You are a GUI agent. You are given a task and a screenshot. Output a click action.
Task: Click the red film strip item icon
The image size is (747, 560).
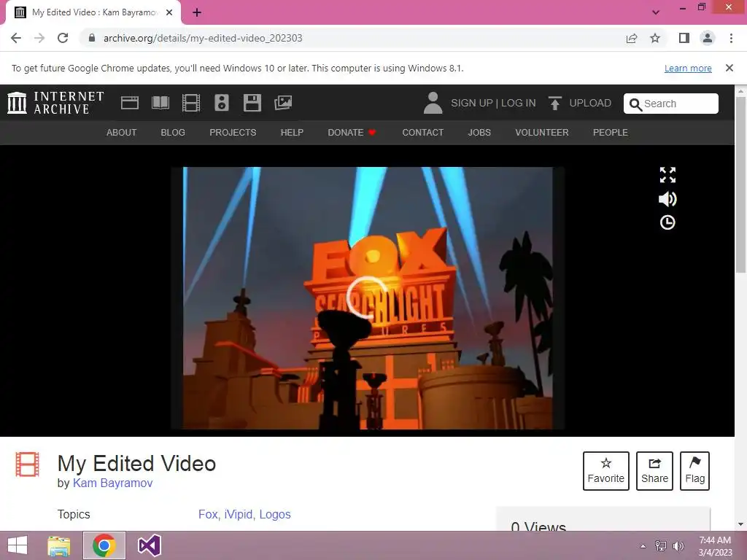pos(27,464)
